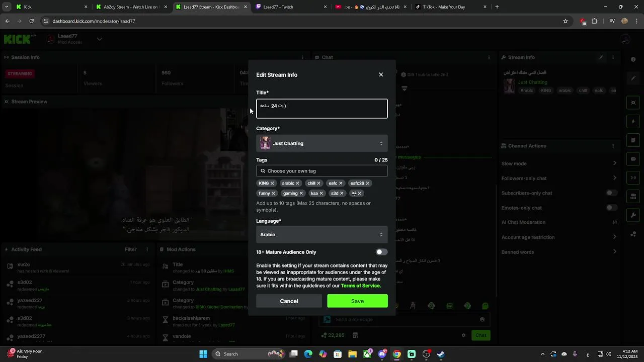The height and width of the screenshot is (362, 644).
Task: Expand Slow mode settings
Action: click(614, 163)
